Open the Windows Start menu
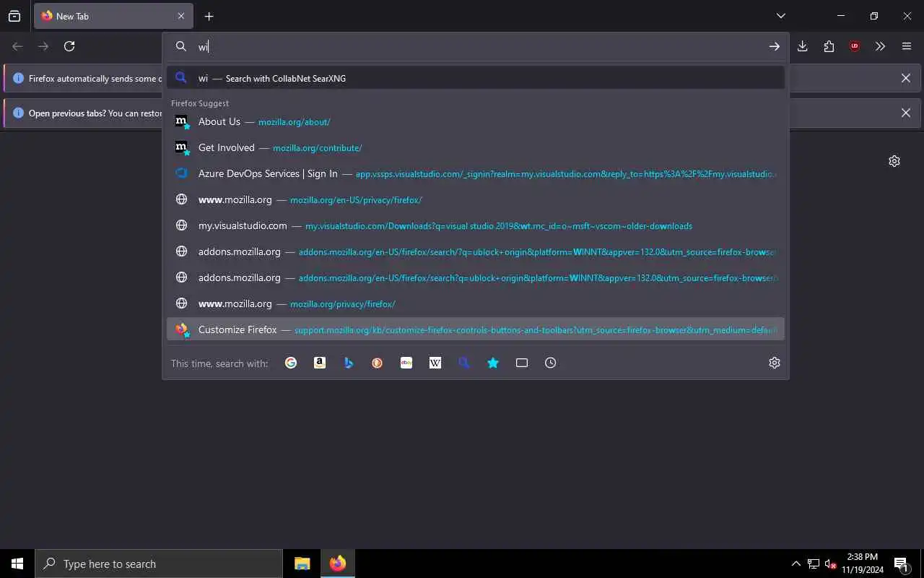 (x=17, y=564)
